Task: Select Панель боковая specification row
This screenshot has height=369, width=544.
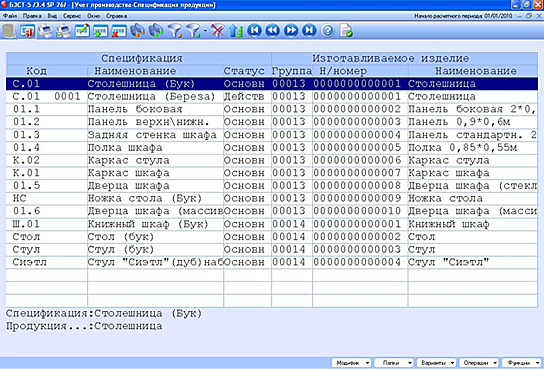Action: (272, 109)
